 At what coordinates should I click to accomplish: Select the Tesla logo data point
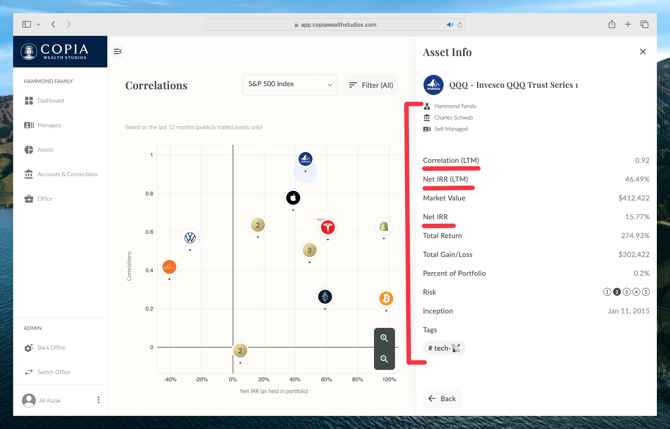coord(327,228)
